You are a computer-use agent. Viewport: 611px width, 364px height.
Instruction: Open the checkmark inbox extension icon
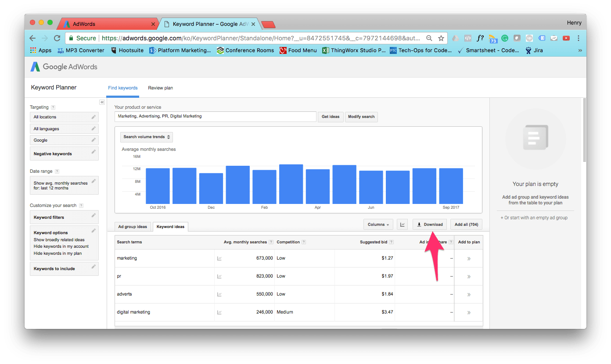click(x=554, y=38)
